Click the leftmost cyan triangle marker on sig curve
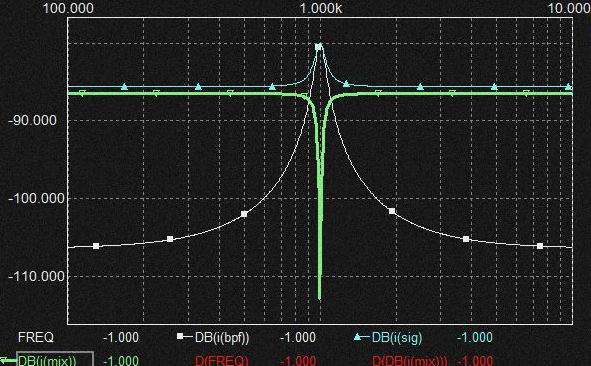Viewport: 591px width, 366px height. (124, 87)
